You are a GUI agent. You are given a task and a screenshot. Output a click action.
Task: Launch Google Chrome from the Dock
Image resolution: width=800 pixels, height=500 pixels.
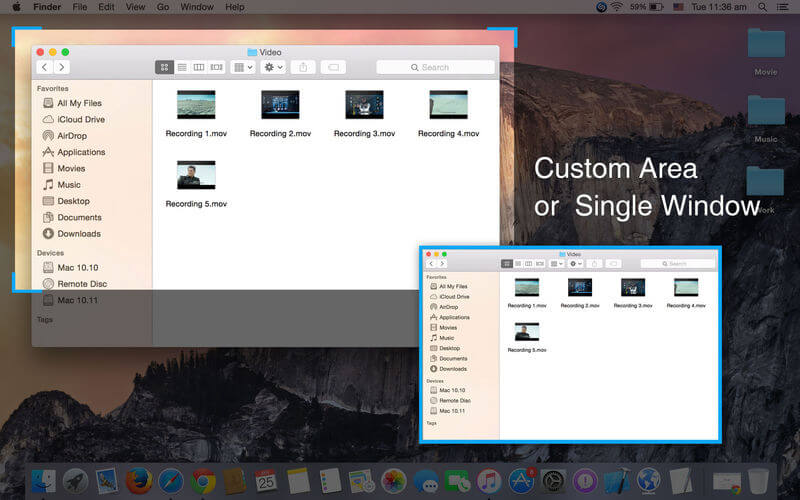(203, 481)
